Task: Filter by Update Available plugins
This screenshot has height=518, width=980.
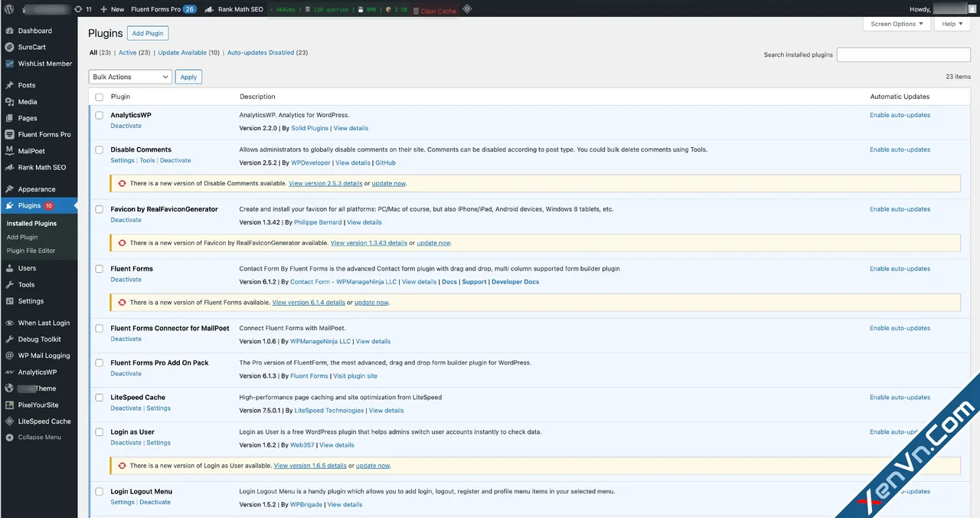Action: (x=182, y=53)
